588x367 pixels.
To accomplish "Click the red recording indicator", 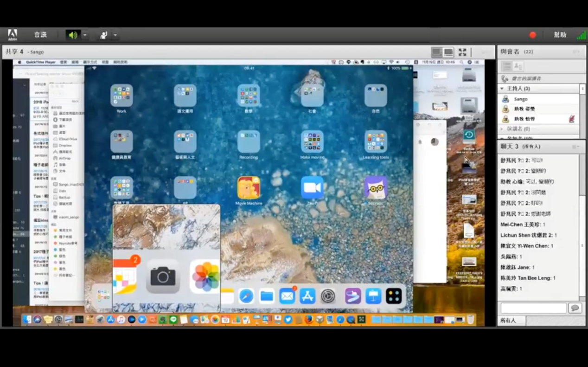I will coord(533,35).
